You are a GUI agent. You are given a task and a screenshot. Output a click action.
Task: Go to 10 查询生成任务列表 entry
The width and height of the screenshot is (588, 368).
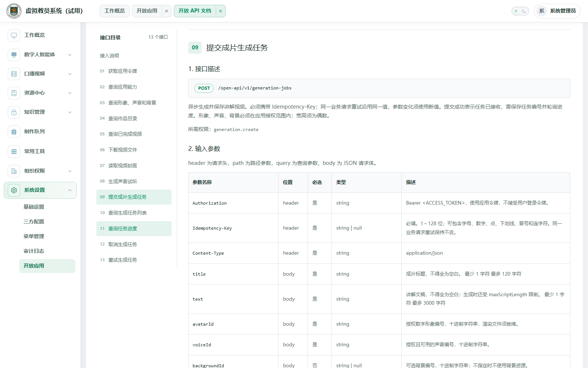[134, 213]
